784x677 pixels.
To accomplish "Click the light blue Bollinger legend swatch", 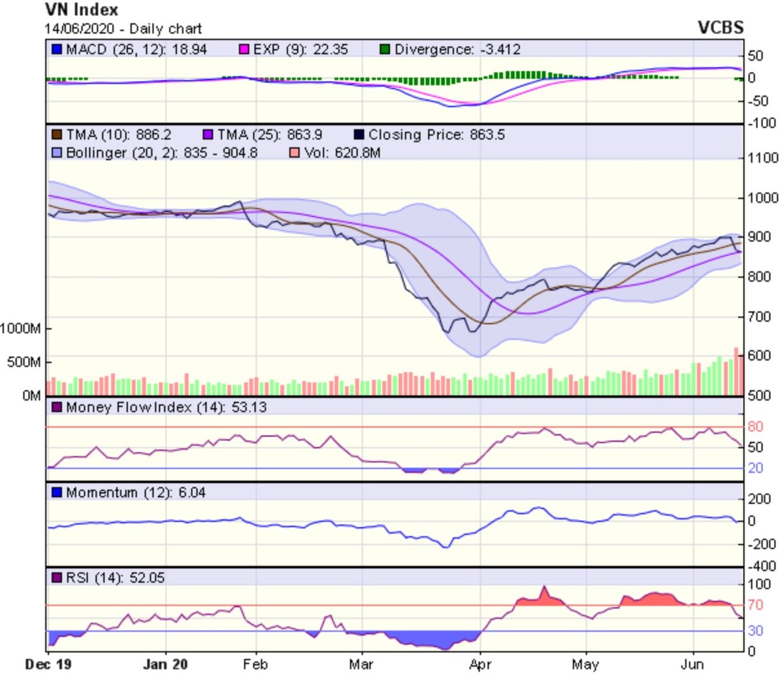I will click(57, 153).
